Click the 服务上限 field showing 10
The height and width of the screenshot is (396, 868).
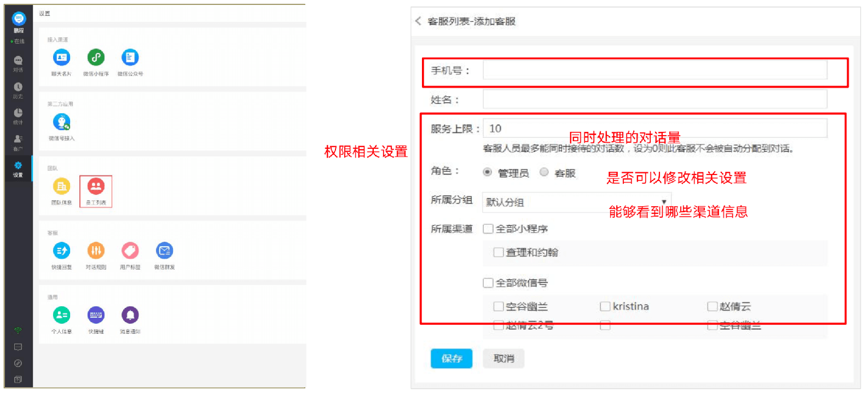click(655, 128)
